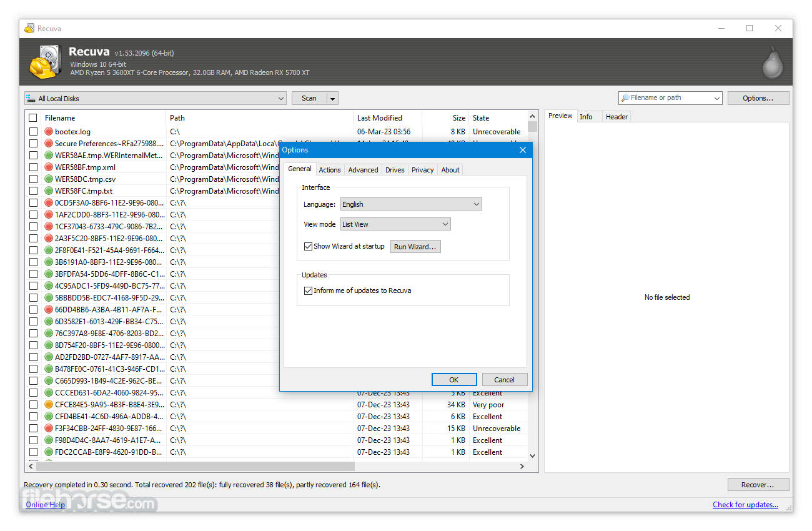Select the checkbox for file 8D754F20
Image resolution: width=812 pixels, height=531 pixels.
[33, 345]
